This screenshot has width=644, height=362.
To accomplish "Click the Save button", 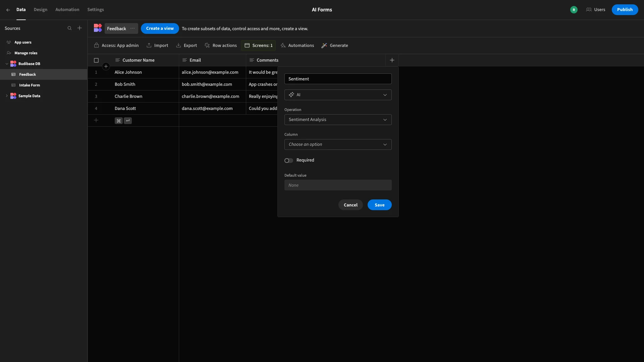I will [379, 205].
